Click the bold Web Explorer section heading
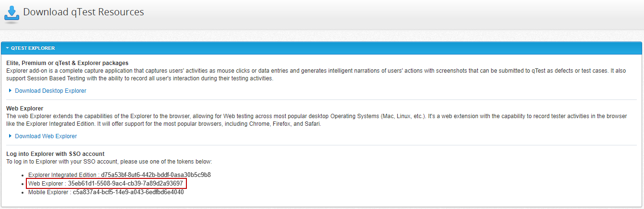This screenshot has height=209, width=644. click(25, 109)
